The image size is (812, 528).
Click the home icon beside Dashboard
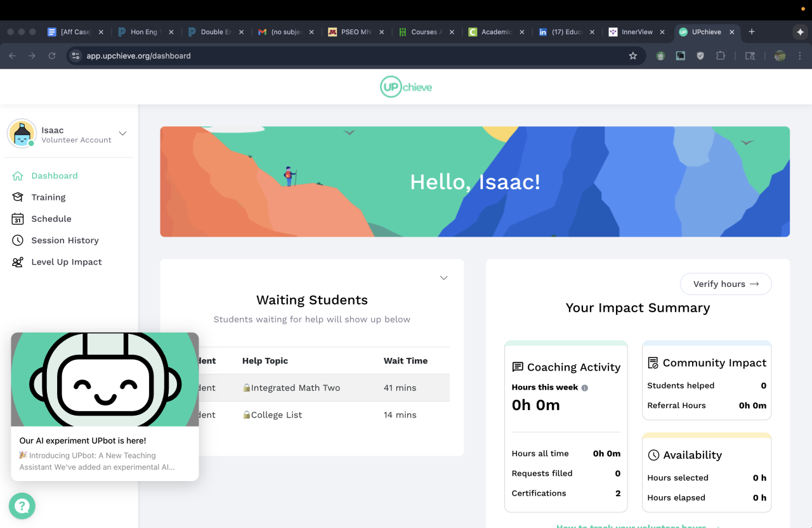[x=18, y=176]
